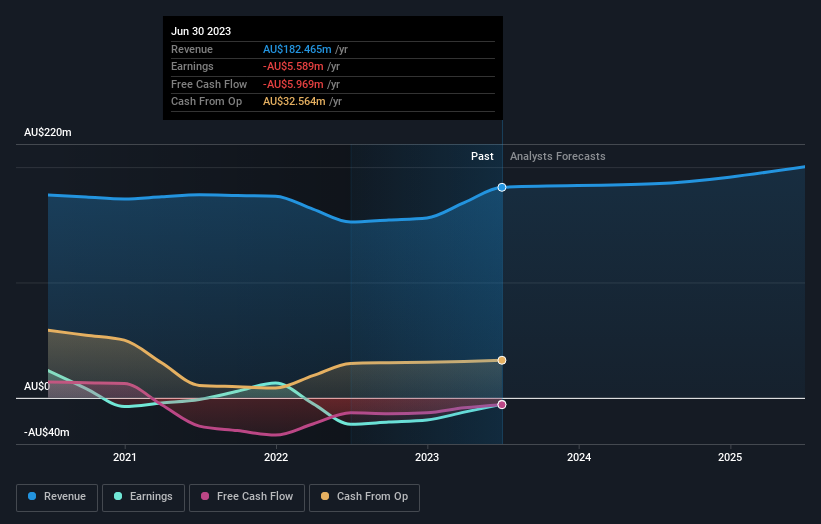Click the AU$0 y-axis label
Image resolution: width=821 pixels, height=524 pixels.
[x=37, y=386]
